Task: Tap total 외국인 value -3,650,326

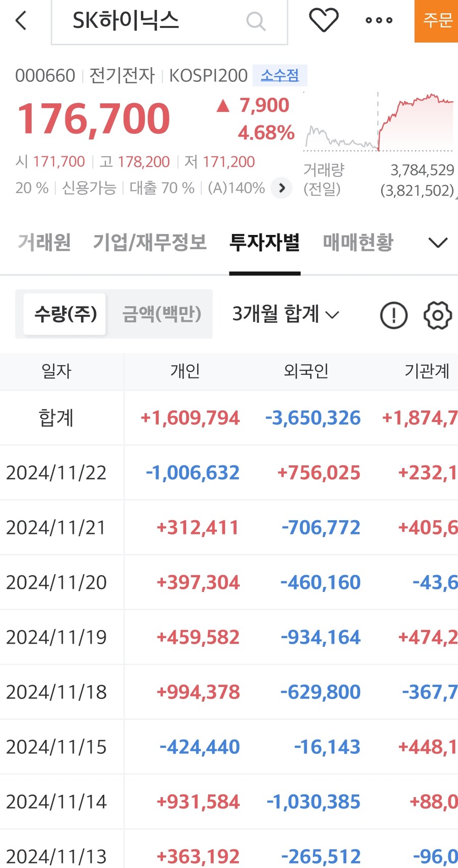Action: click(x=312, y=418)
